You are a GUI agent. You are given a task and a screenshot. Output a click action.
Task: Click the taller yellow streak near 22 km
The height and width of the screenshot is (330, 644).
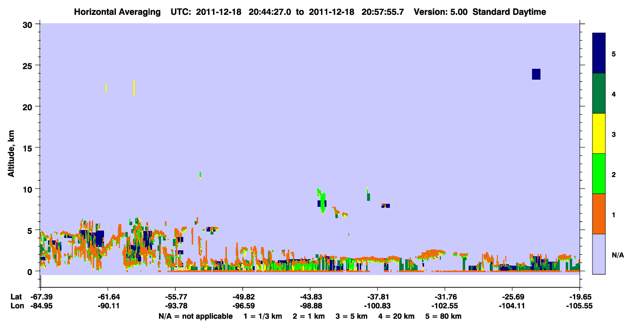[134, 88]
